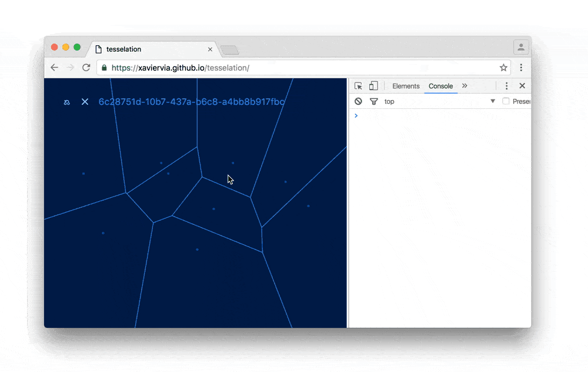Open the top execution context dropdown

click(439, 101)
